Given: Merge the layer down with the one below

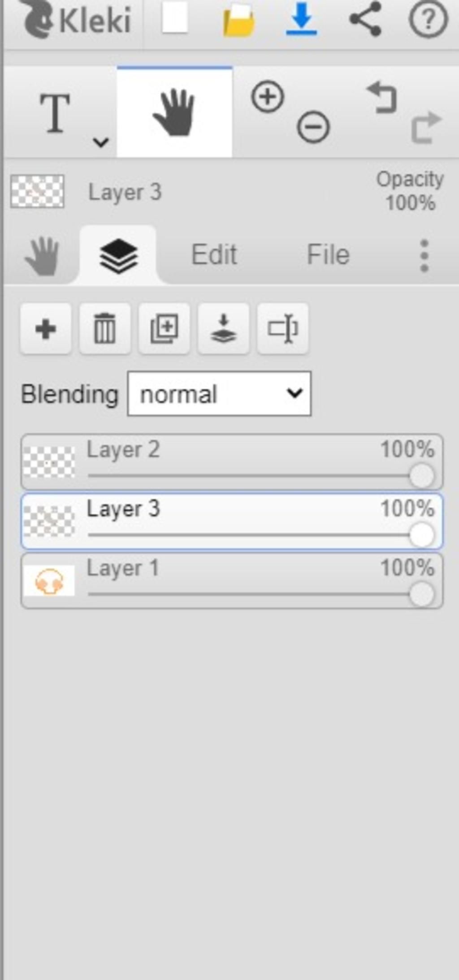Looking at the screenshot, I should coord(223,329).
